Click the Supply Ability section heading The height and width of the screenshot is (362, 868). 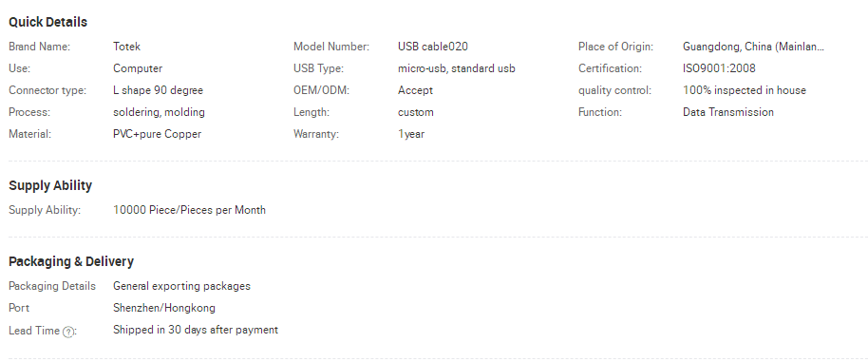pyautogui.click(x=50, y=185)
